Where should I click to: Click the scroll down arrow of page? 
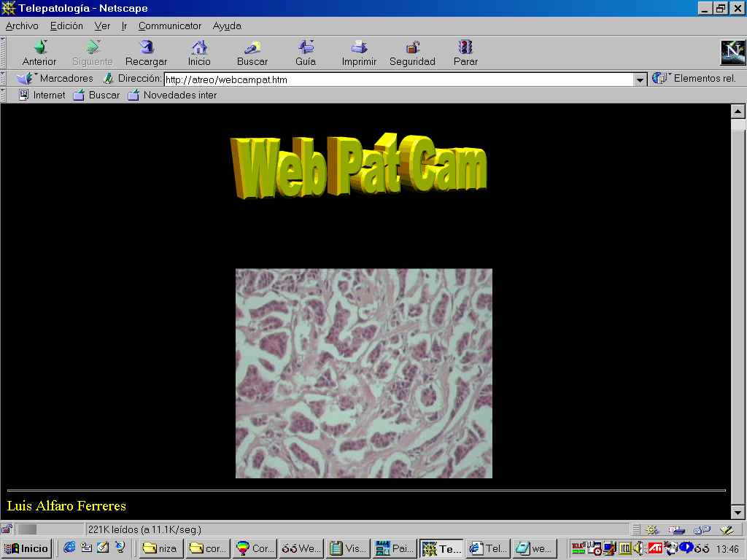tap(738, 512)
